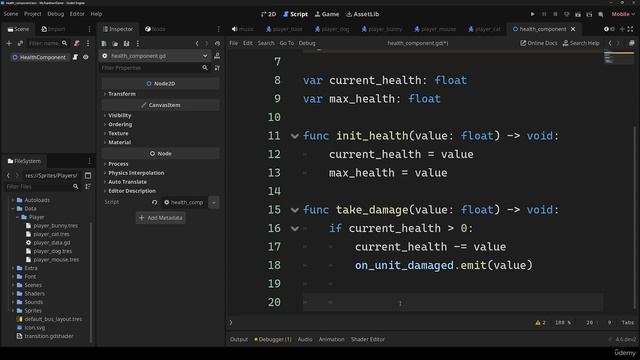Collapse the init_health function fold arrow
640x360 pixels.
click(x=295, y=136)
